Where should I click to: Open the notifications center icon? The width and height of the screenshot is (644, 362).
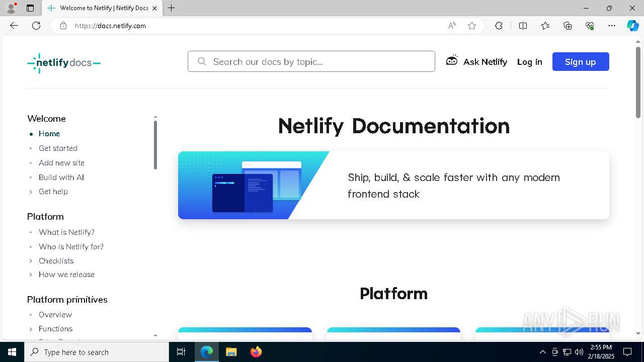[x=627, y=352]
